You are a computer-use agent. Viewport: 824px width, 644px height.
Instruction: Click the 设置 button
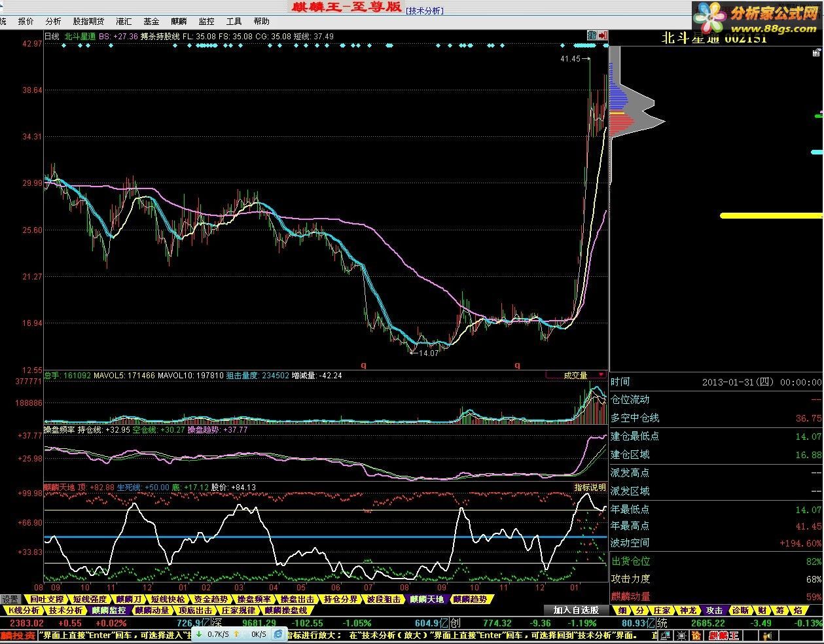click(x=10, y=599)
